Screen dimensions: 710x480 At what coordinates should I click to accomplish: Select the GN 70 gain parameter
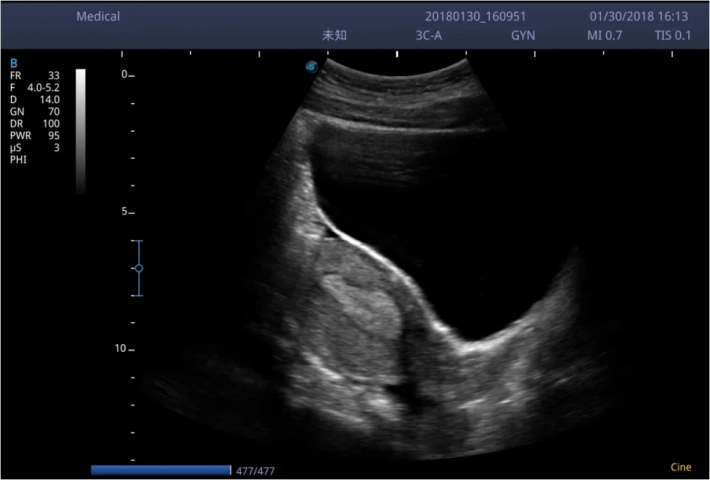[x=34, y=111]
